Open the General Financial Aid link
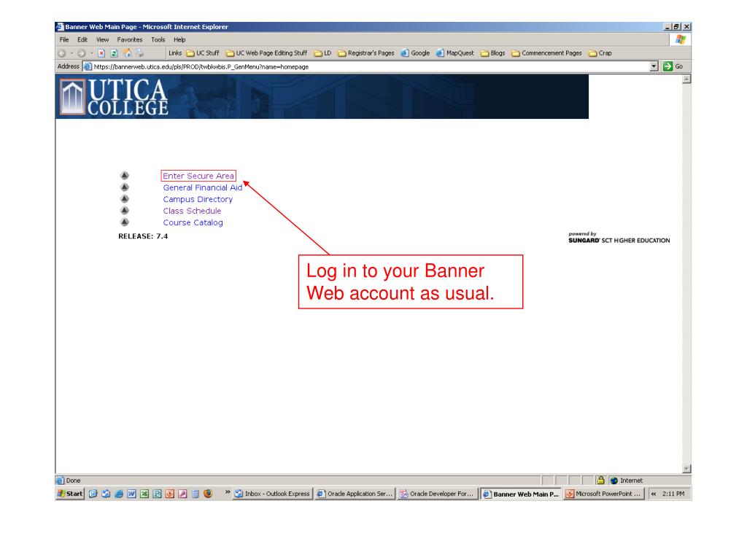This screenshot has width=747, height=560. click(x=203, y=187)
